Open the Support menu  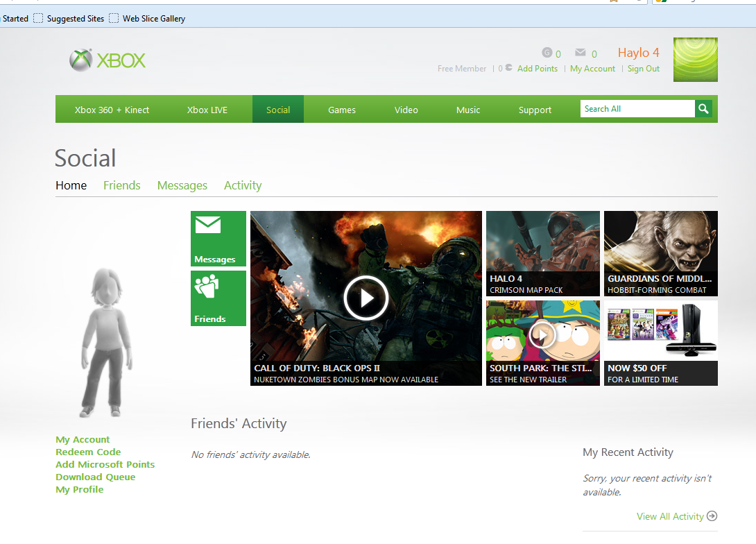[x=535, y=110]
